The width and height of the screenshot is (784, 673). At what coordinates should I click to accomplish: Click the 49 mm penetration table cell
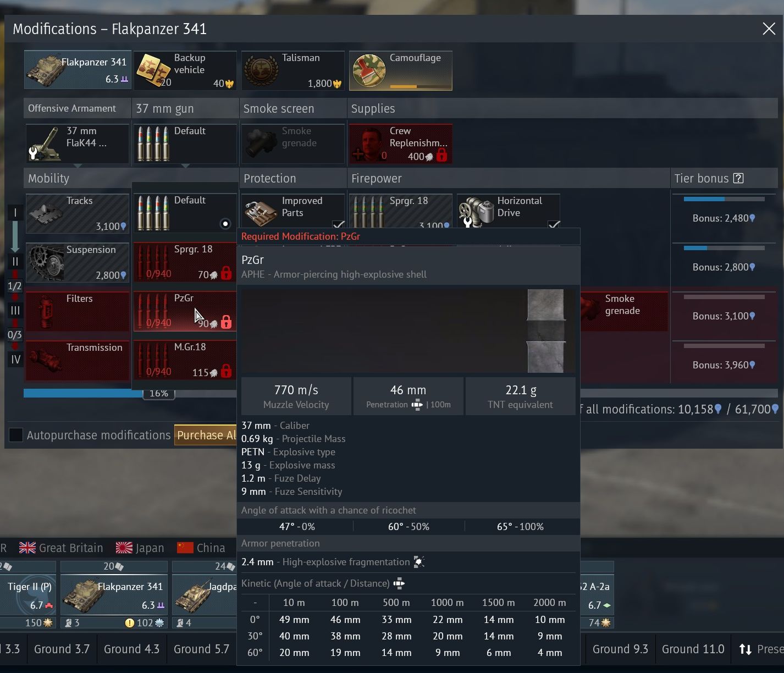(294, 620)
